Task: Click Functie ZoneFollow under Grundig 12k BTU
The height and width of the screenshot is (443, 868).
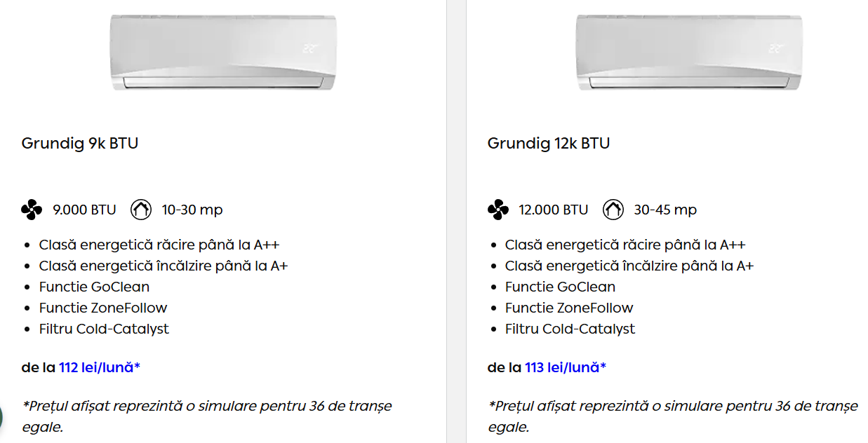Action: pyautogui.click(x=569, y=308)
